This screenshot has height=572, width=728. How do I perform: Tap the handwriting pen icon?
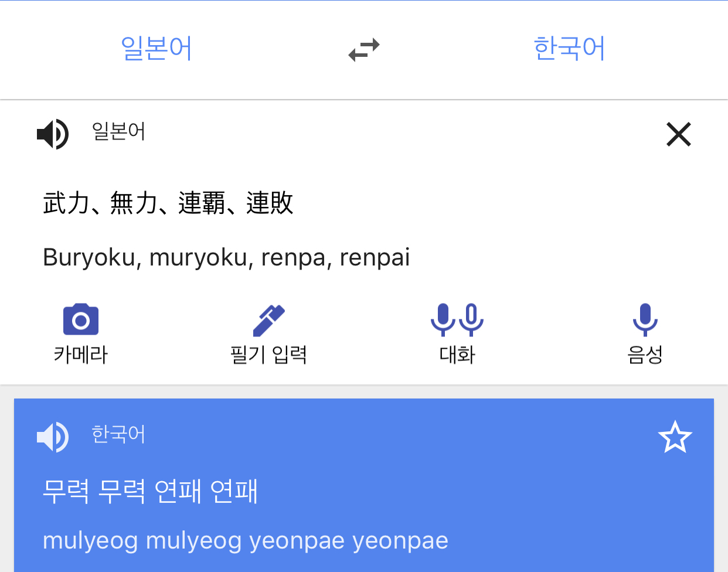pyautogui.click(x=268, y=320)
